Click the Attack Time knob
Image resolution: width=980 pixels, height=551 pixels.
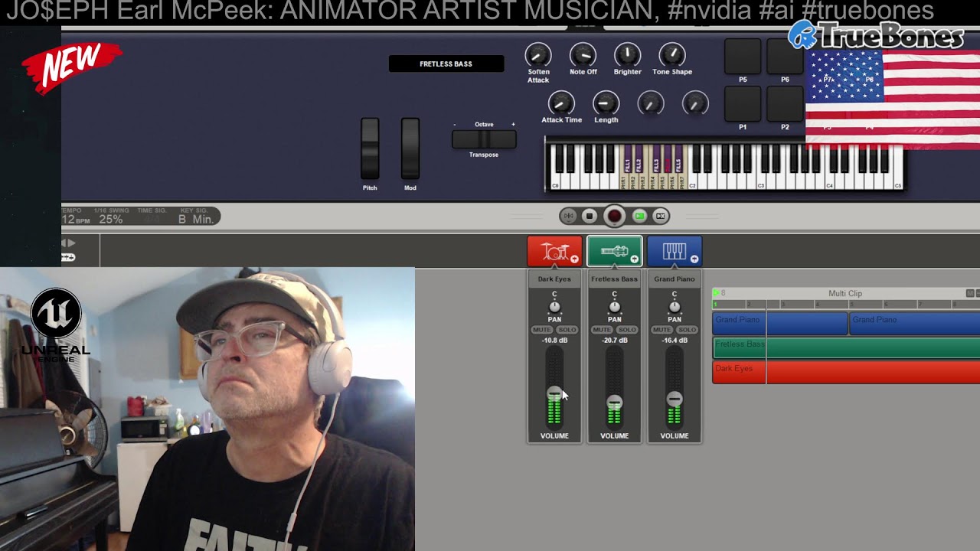click(561, 103)
